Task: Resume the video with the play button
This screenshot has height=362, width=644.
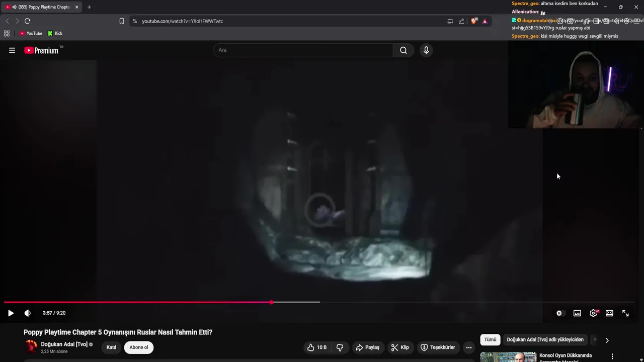Action: 11,313
